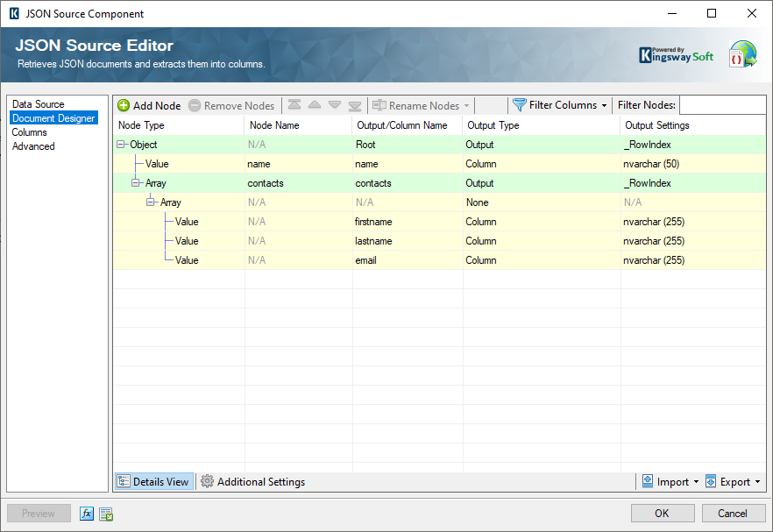This screenshot has height=532, width=773.
Task: Click the documentation icon beside fx
Action: (x=105, y=514)
